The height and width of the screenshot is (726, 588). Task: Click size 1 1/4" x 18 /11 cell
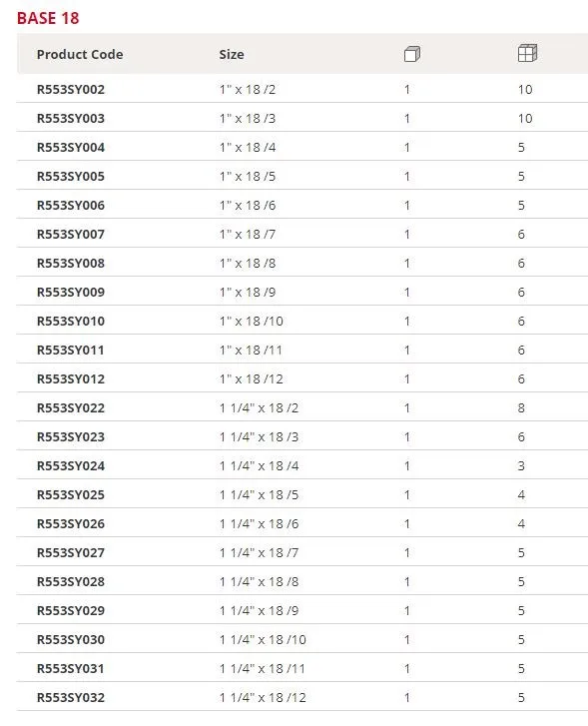pyautogui.click(x=263, y=669)
